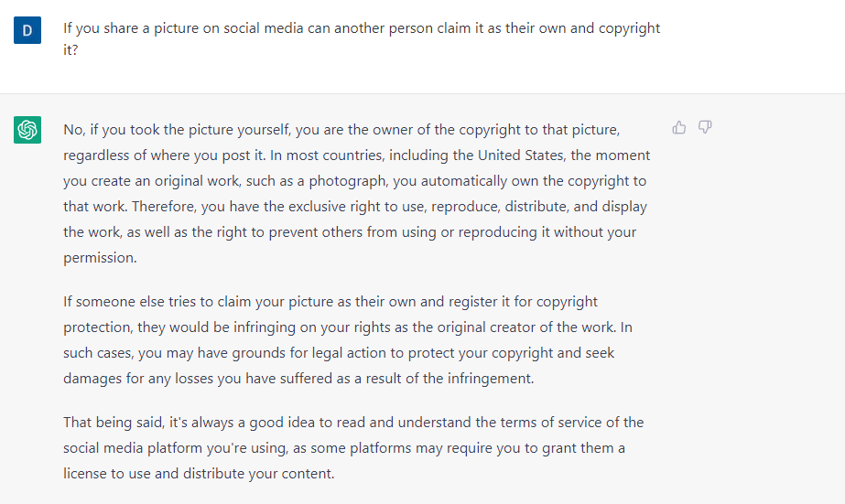
Task: Click the trailing "it?" in the user's question
Action: point(72,52)
